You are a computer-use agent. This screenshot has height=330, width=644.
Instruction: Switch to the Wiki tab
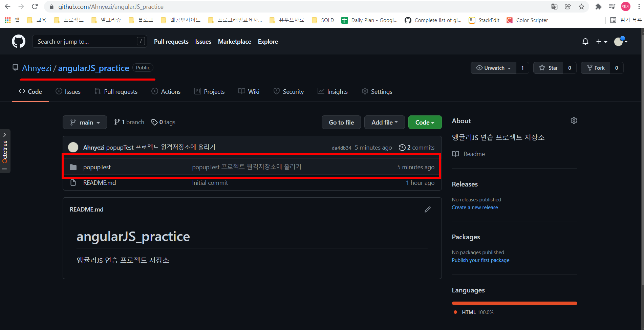pos(249,91)
